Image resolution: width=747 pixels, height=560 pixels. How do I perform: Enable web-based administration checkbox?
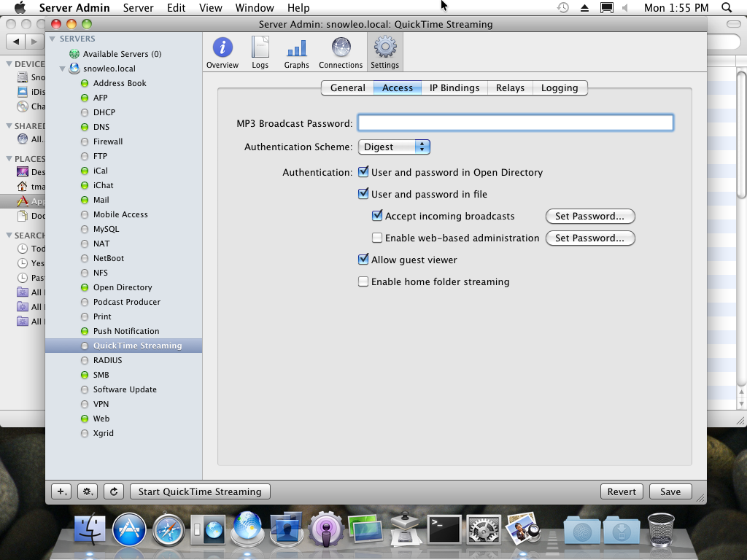(377, 238)
